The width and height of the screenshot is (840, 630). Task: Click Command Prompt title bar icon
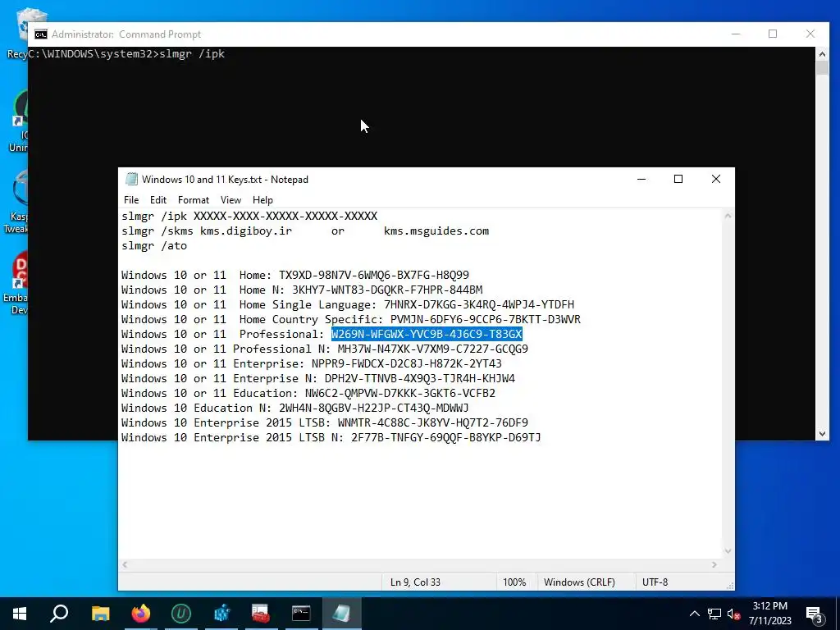(41, 34)
